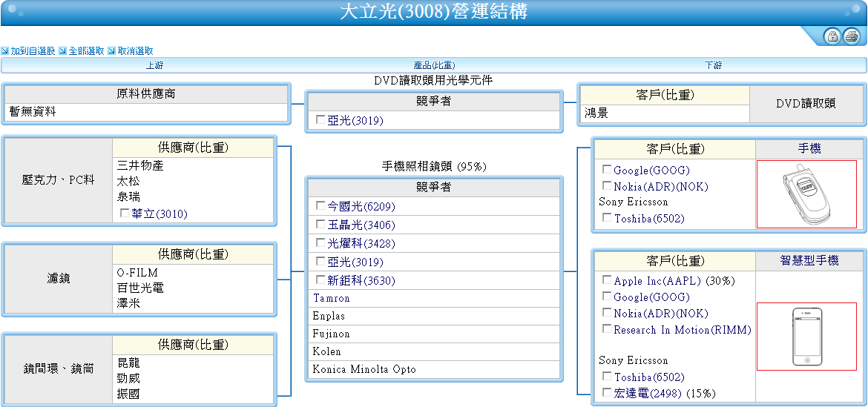Viewport: 868px width, 407px height.
Task: Click 全部選取 link
Action: [86, 51]
